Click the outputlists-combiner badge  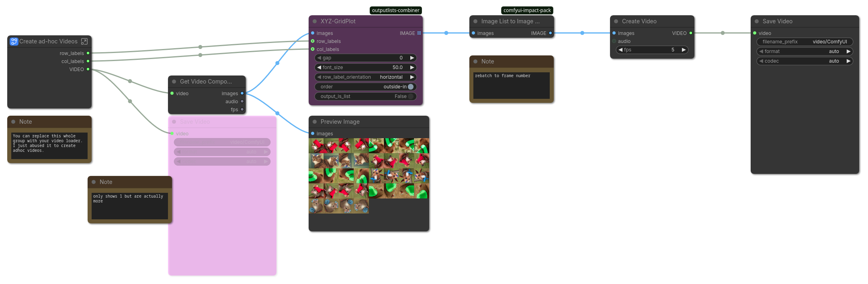pos(395,10)
